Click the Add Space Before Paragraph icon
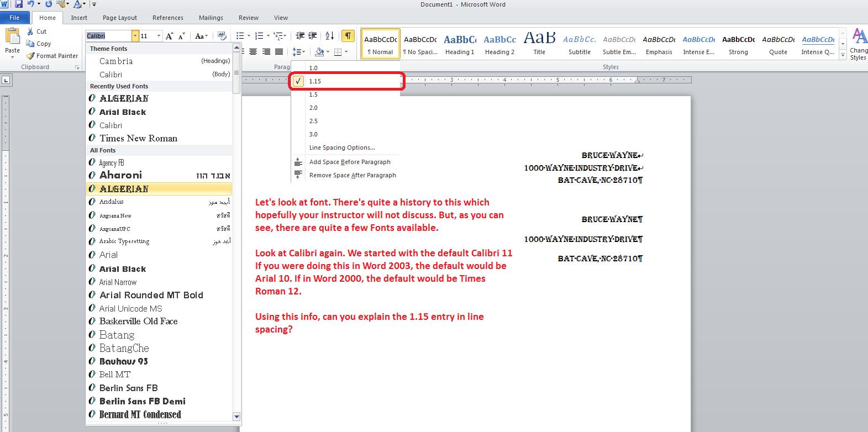868x432 pixels. point(298,162)
